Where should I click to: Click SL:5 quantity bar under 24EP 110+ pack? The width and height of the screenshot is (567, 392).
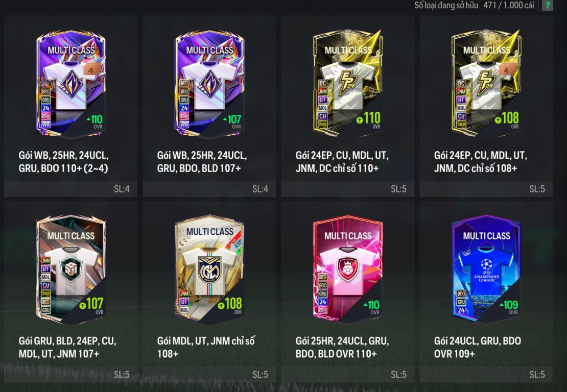point(347,188)
